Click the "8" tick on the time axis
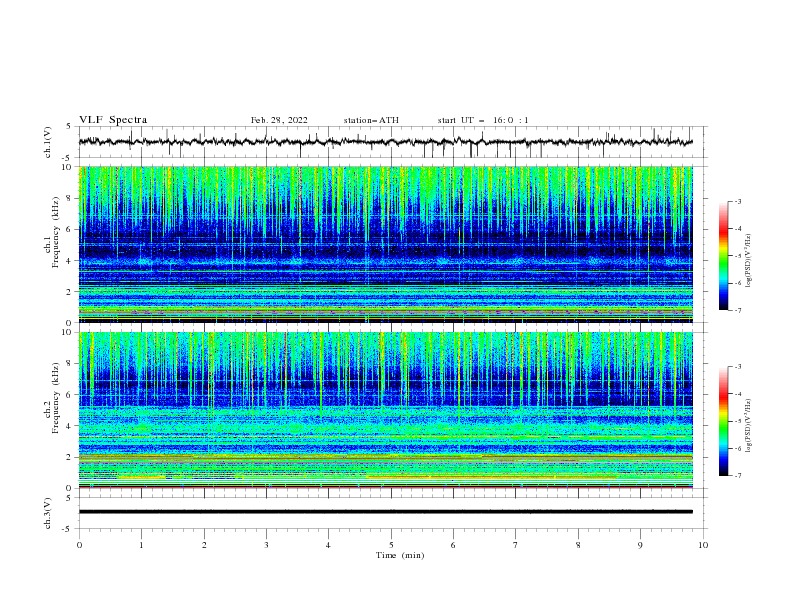 pyautogui.click(x=578, y=545)
